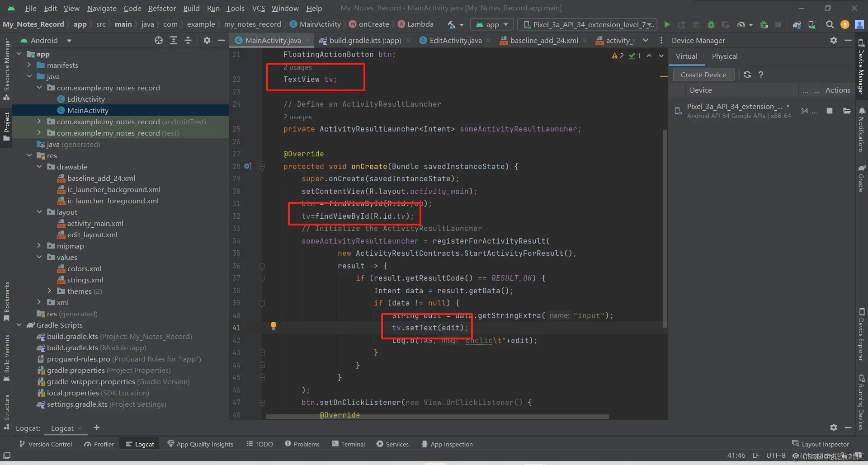Jump to next highlighted error arrow

661,56
